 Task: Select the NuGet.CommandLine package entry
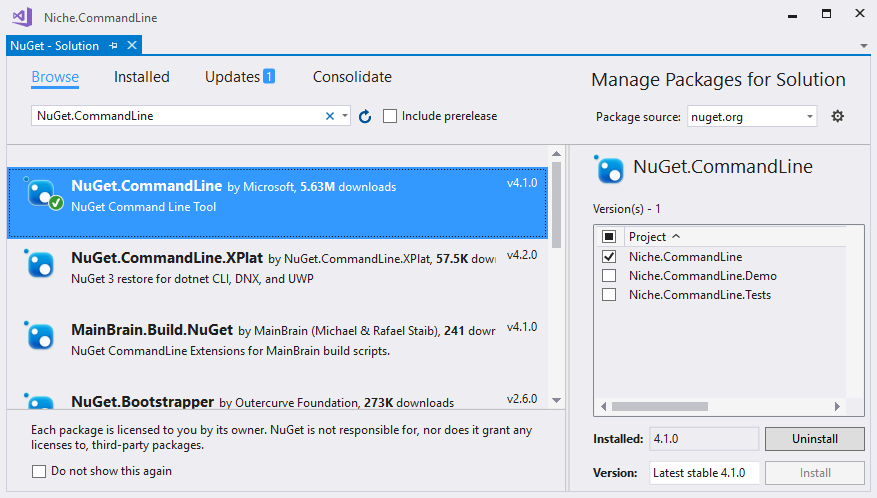[x=277, y=203]
